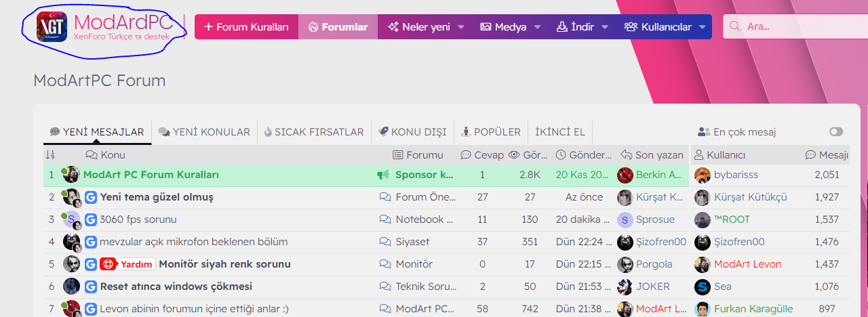
Task: Select the SICAK FIRSATLAR tab
Action: 313,132
